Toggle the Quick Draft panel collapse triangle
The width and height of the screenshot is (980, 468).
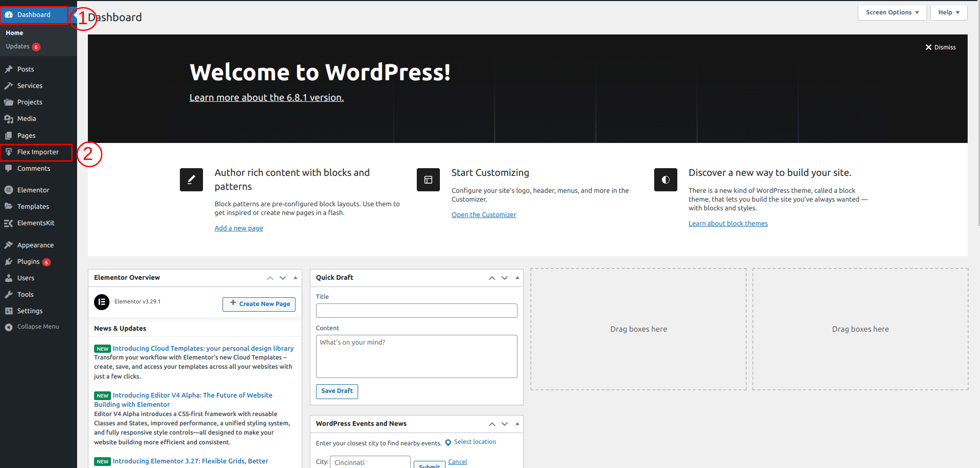click(517, 278)
